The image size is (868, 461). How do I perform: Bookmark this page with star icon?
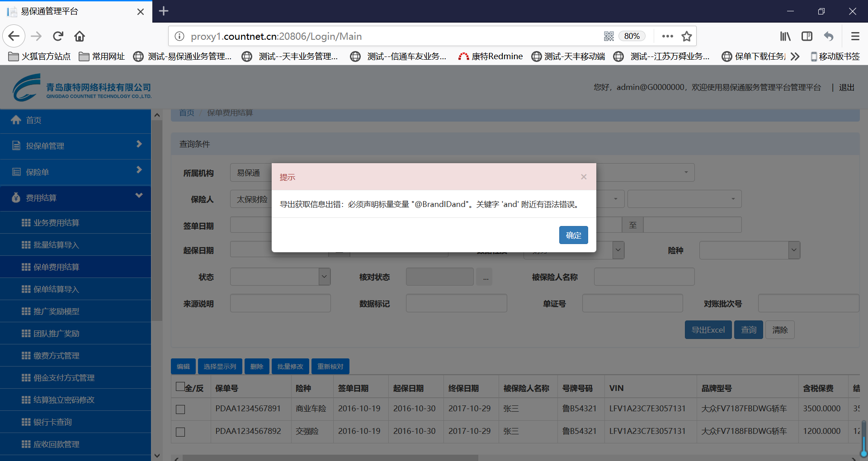687,36
